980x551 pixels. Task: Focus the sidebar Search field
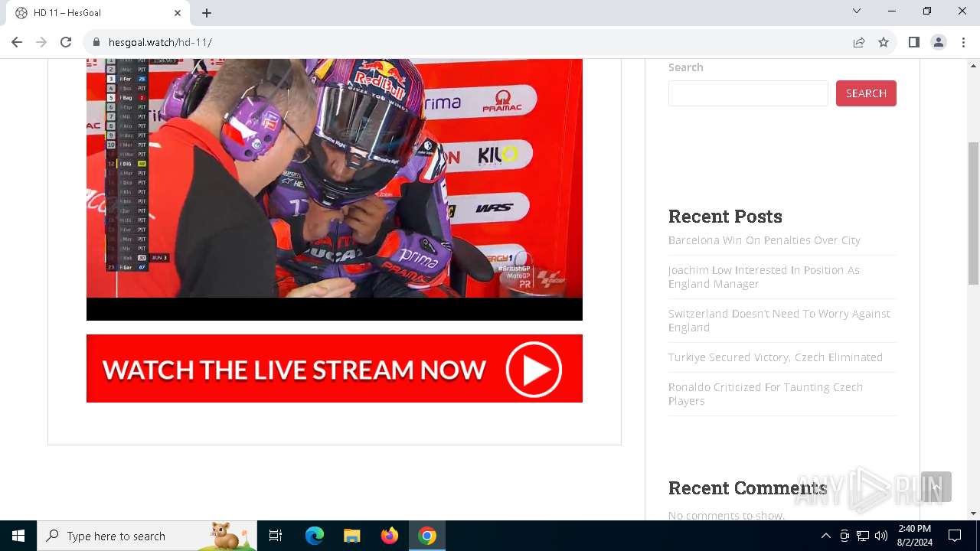(748, 93)
